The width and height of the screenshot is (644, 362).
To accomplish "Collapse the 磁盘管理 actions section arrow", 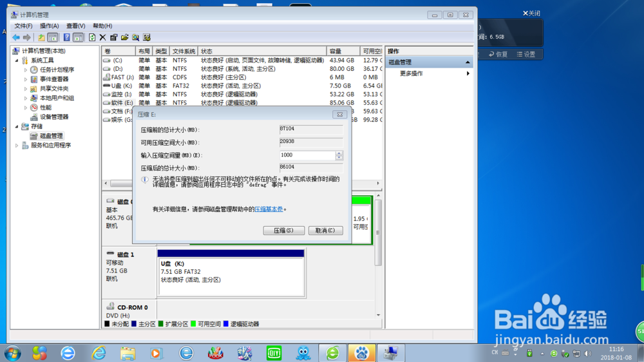I will pyautogui.click(x=468, y=62).
